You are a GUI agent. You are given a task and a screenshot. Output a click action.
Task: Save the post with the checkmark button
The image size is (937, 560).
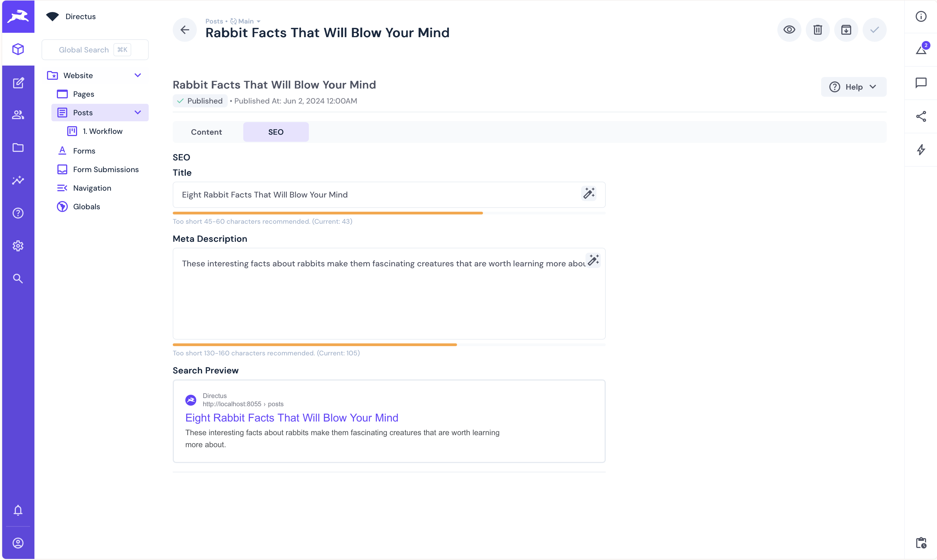875,30
